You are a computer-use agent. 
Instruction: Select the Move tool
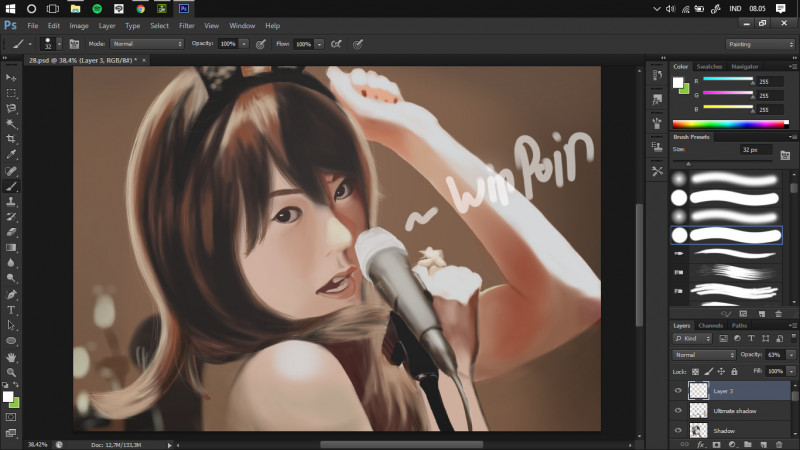pyautogui.click(x=11, y=78)
